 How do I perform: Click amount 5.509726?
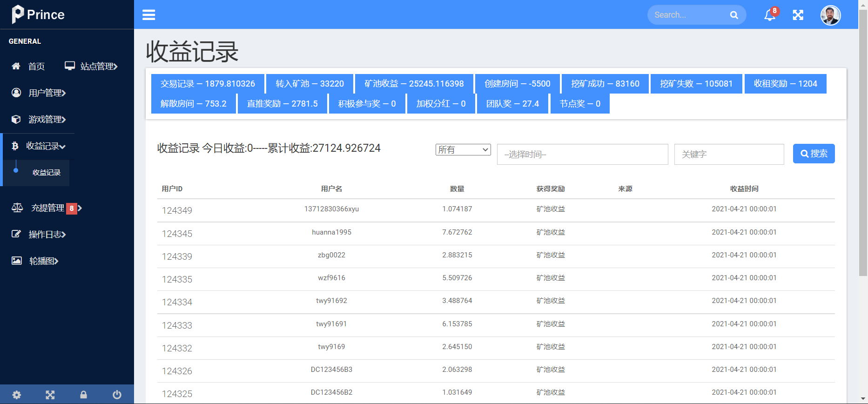pyautogui.click(x=457, y=278)
